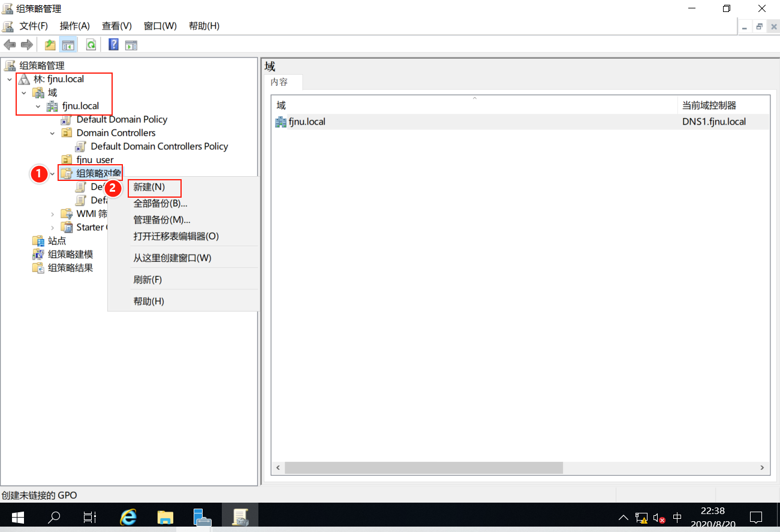Open taskbar search magnifier
The image size is (780, 532).
[54, 517]
